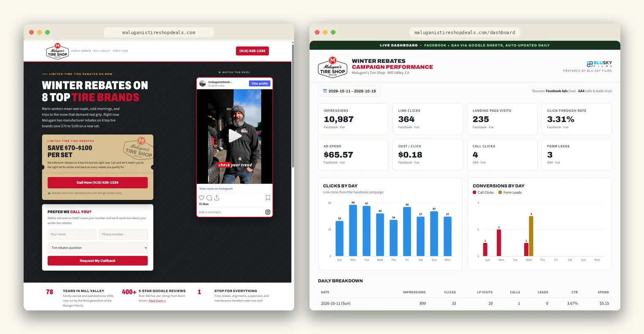
Task: Click the malugani Instagram profile avatar
Action: 203,83
